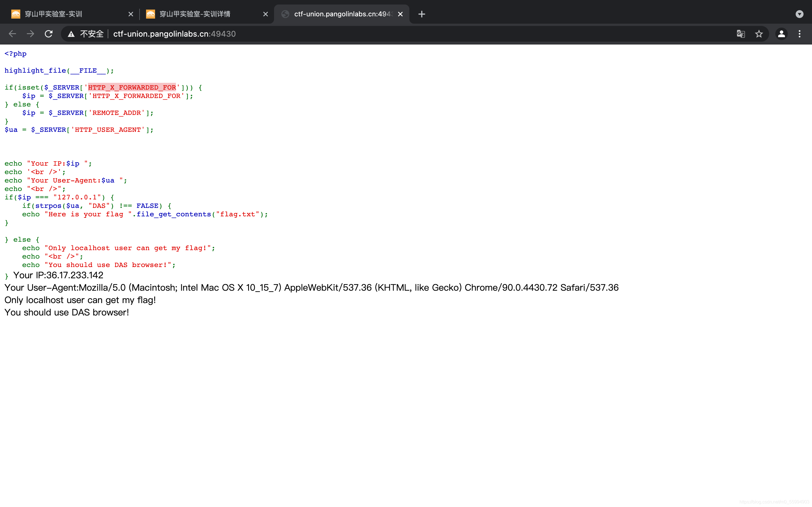Close the ctf-union.pangolinlabs.cn tab
The height and width of the screenshot is (507, 812).
(x=400, y=14)
